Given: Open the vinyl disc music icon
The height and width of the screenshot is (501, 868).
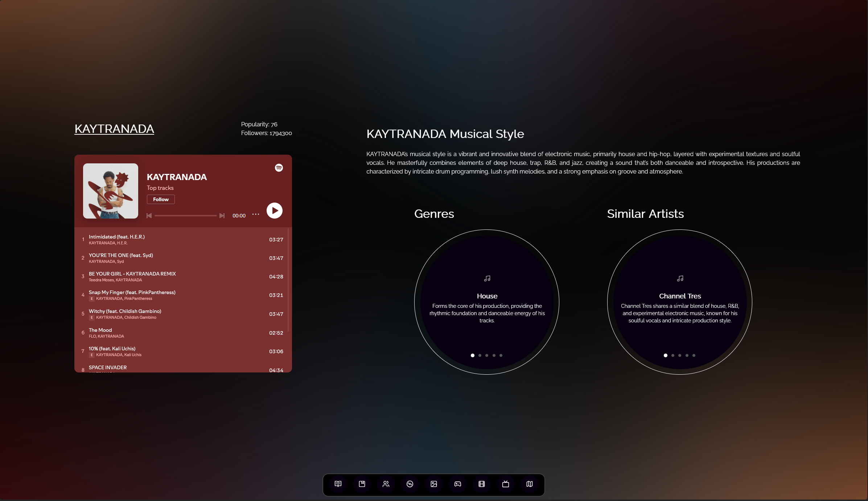Looking at the screenshot, I should click(410, 484).
